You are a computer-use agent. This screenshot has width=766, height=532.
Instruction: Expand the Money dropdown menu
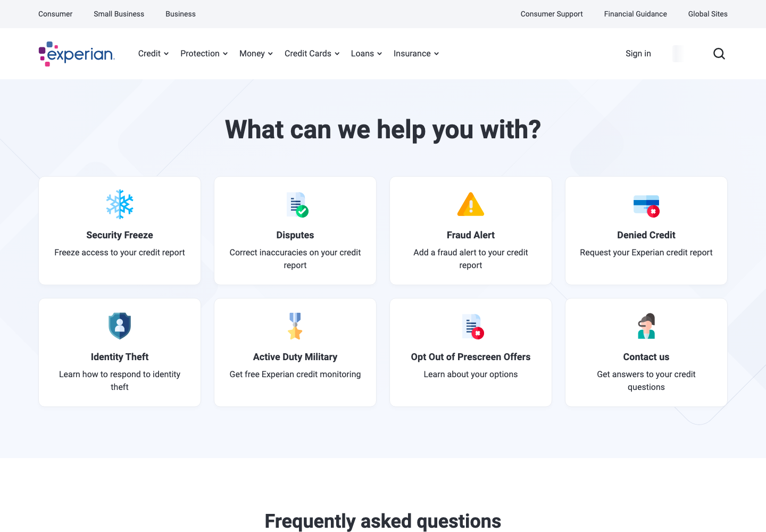tap(256, 54)
